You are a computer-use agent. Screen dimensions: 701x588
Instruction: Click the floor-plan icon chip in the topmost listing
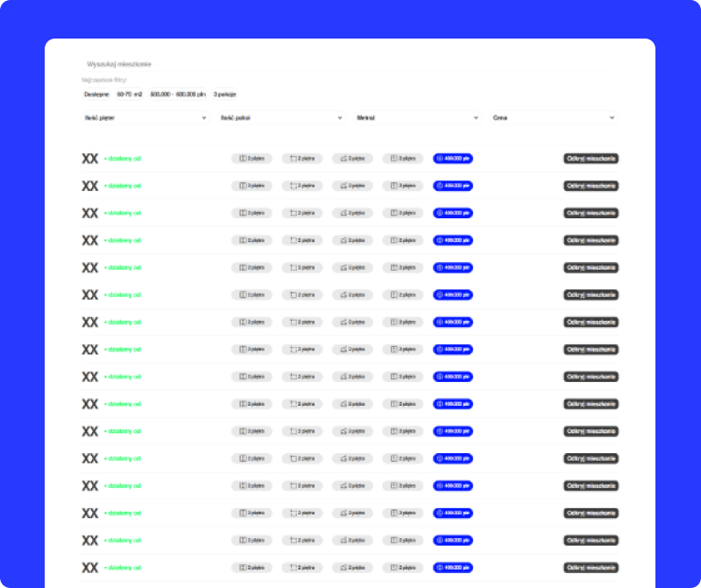click(x=251, y=159)
